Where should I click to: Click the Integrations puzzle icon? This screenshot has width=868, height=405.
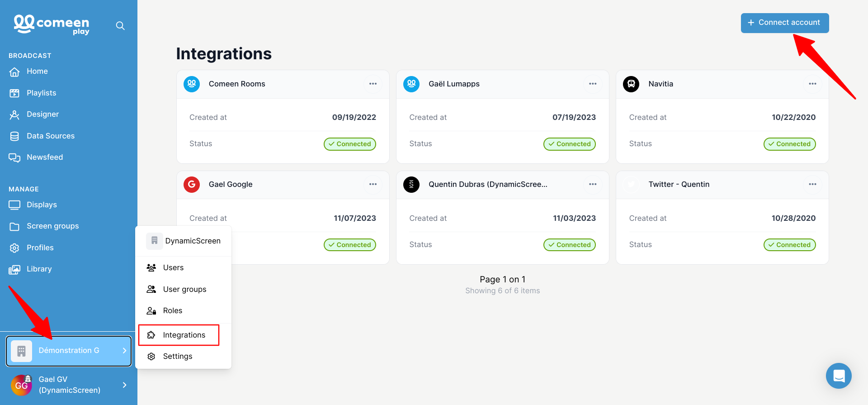click(151, 335)
